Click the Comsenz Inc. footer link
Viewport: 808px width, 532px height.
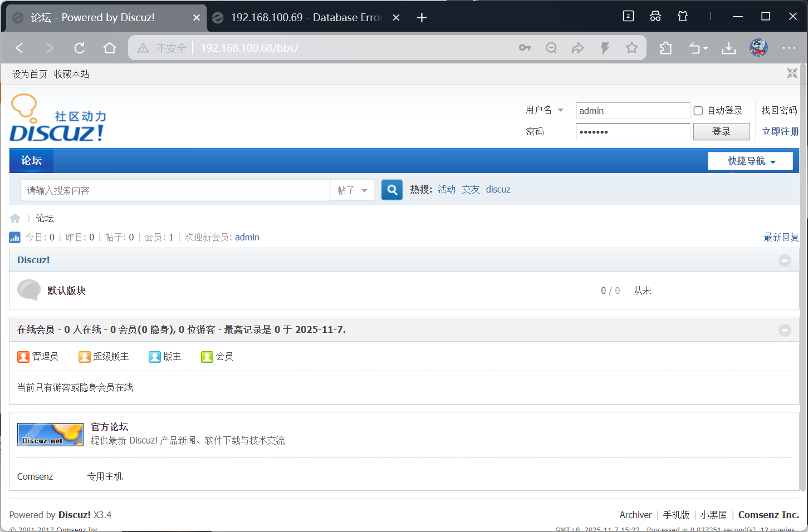tap(768, 515)
